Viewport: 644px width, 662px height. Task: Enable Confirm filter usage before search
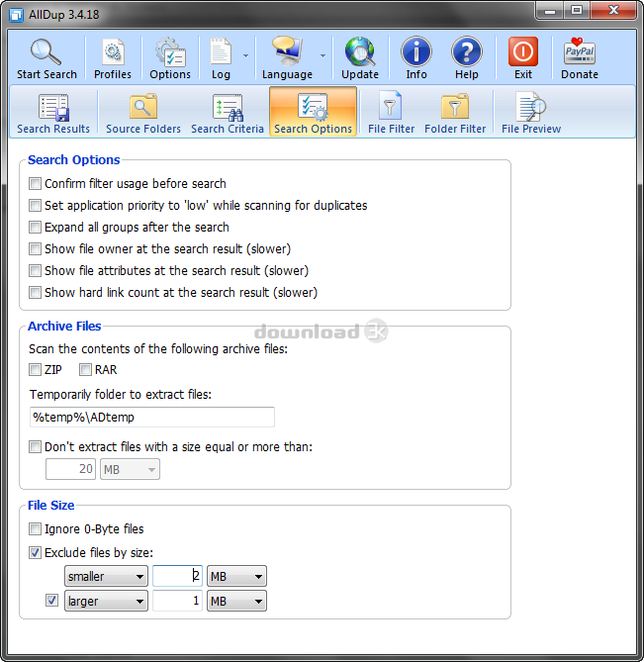(x=35, y=184)
